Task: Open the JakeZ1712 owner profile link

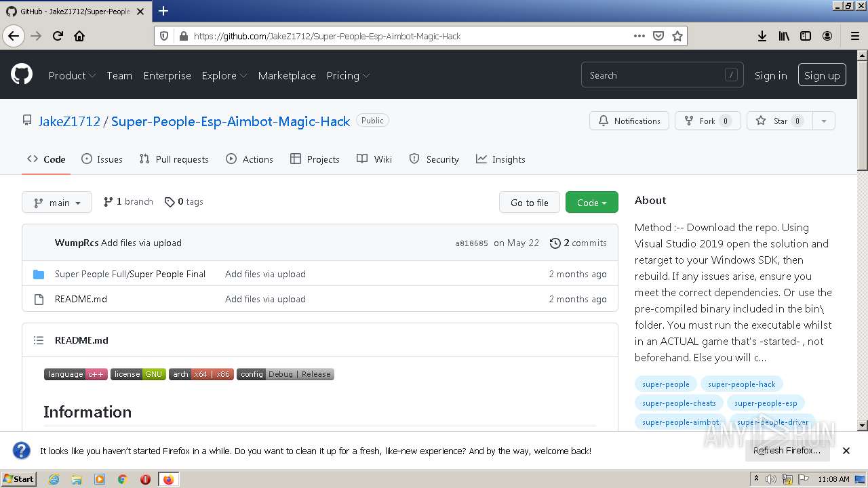Action: (x=69, y=121)
